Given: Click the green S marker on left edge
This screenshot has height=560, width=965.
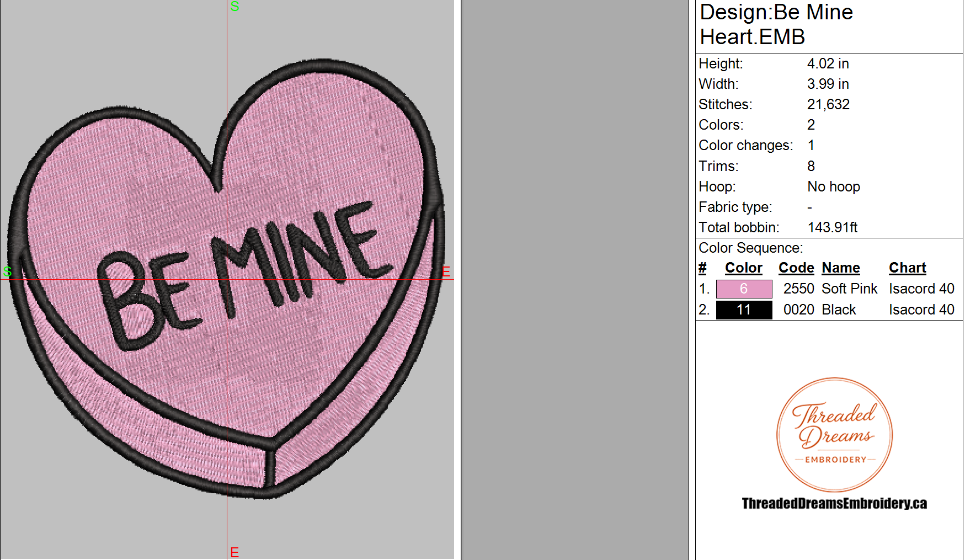Looking at the screenshot, I should [7, 271].
